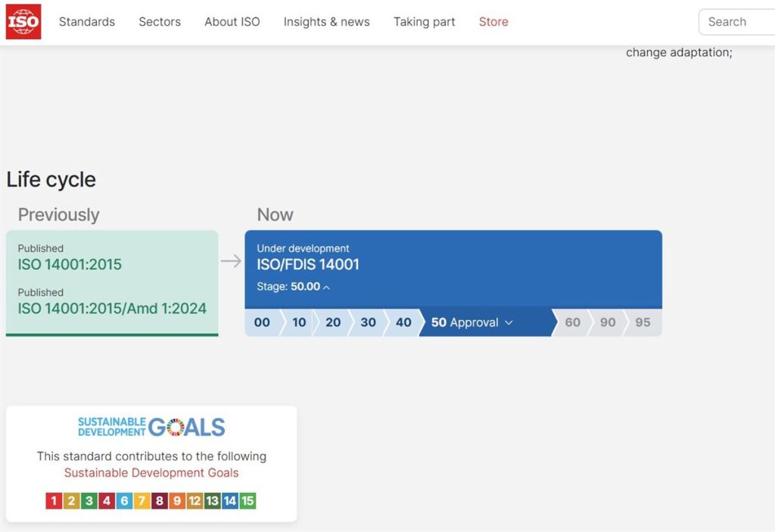Open ISO 14001:2015/Amd 1:2024 link
This screenshot has width=775, height=532.
pyautogui.click(x=112, y=309)
